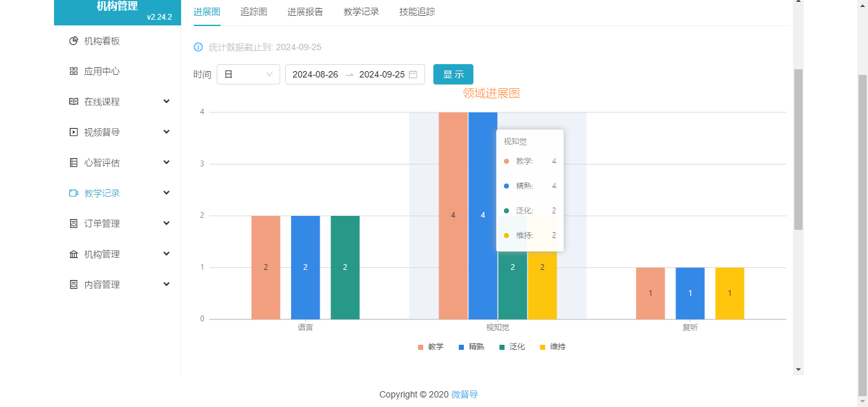The height and width of the screenshot is (407, 868).
Task: Expand the 教学记录 submenu chevron
Action: [166, 193]
